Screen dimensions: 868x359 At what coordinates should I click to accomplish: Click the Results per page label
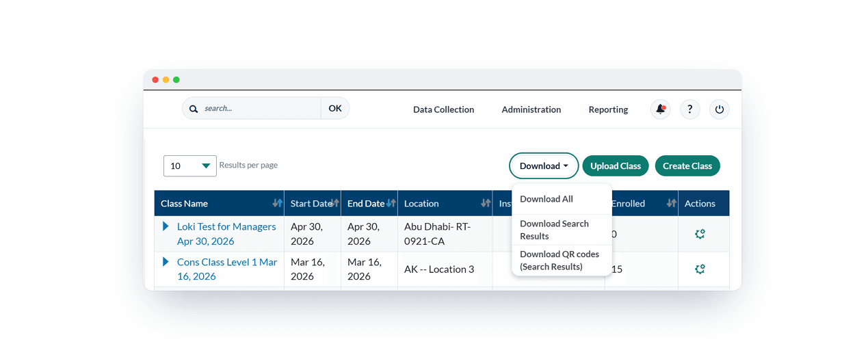[x=248, y=165]
